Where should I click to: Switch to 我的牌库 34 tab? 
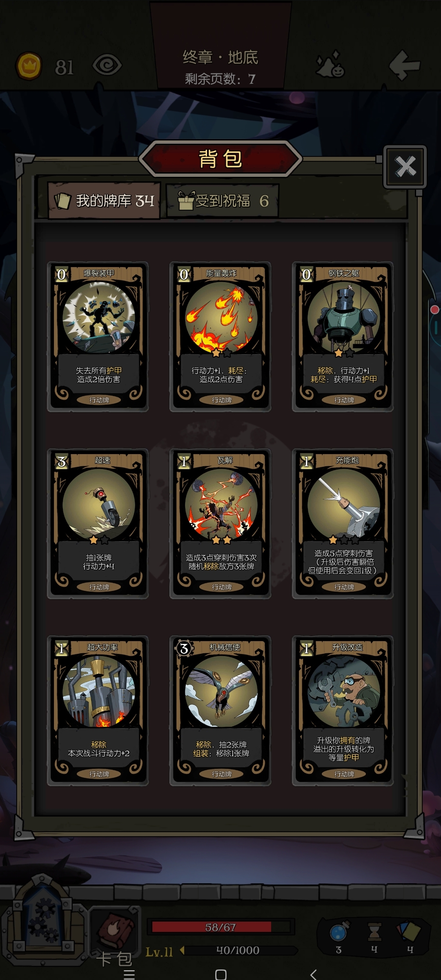[104, 200]
